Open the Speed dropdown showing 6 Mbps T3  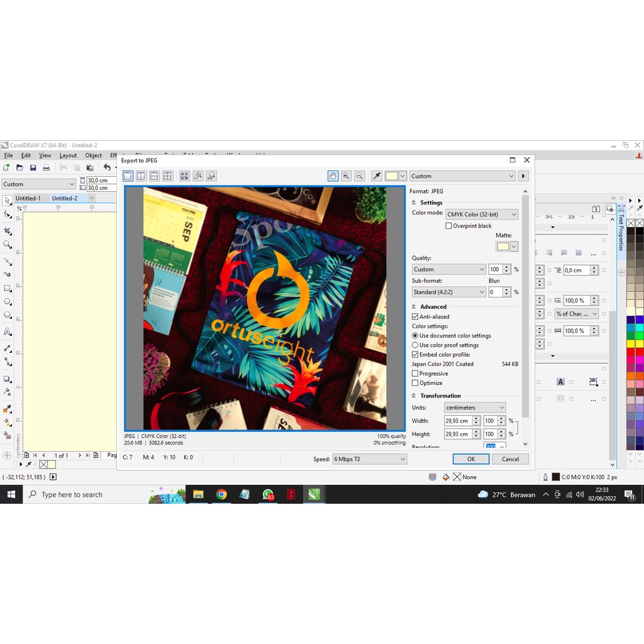click(x=370, y=459)
